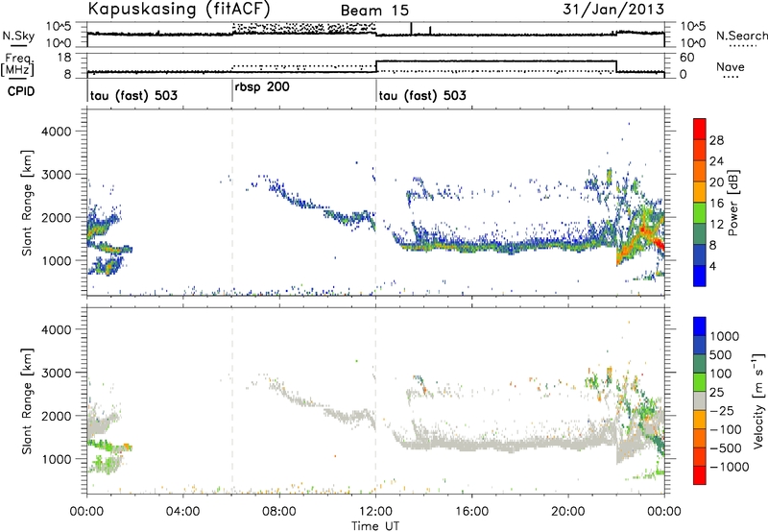Click the 'N.Search' legend label

[741, 36]
